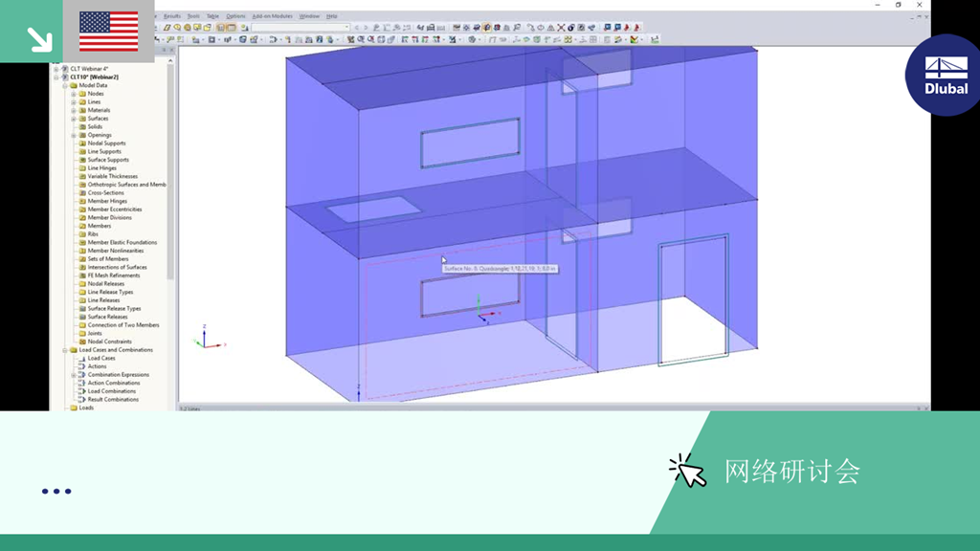
Task: Open the Tools menu
Action: coord(193,16)
